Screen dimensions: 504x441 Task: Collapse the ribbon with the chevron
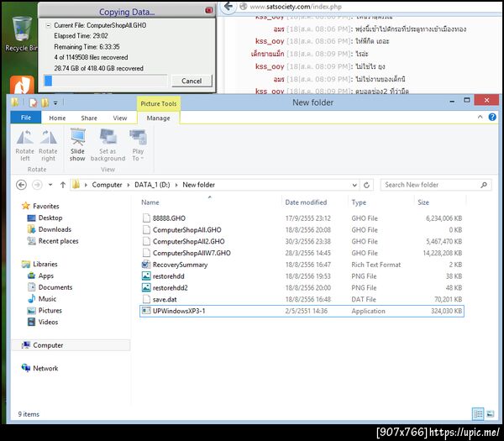coord(480,117)
